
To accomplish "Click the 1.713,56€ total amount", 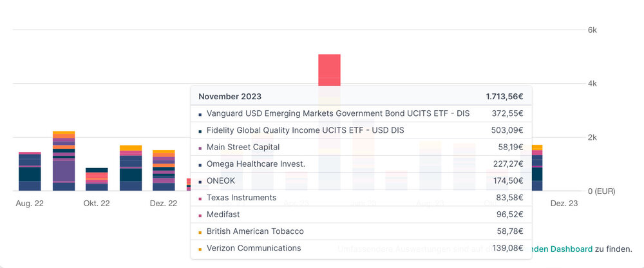I will (x=504, y=97).
